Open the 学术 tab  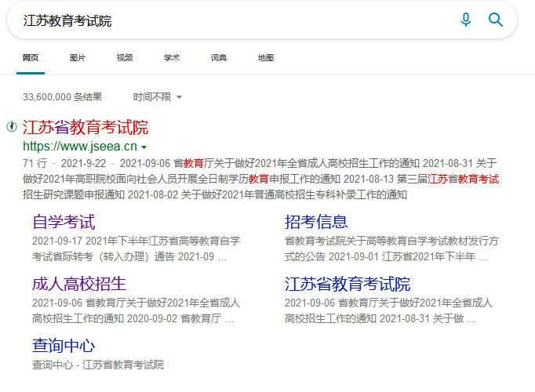pos(172,57)
